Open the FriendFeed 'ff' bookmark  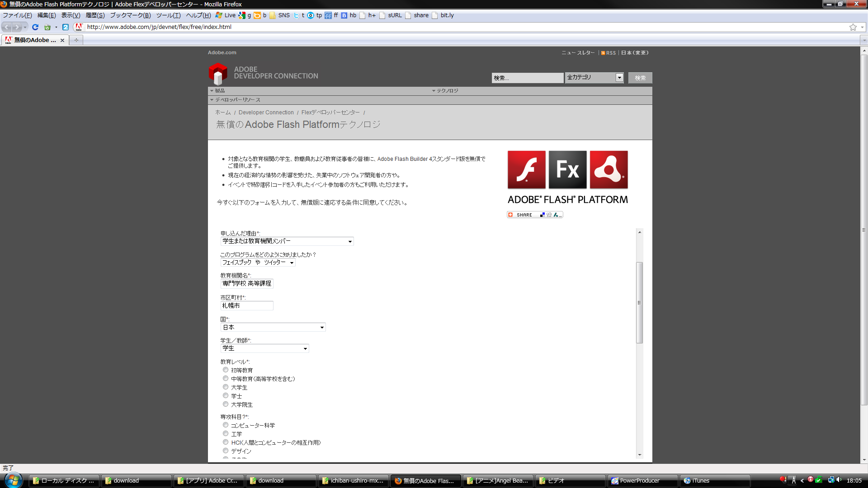pyautogui.click(x=331, y=15)
